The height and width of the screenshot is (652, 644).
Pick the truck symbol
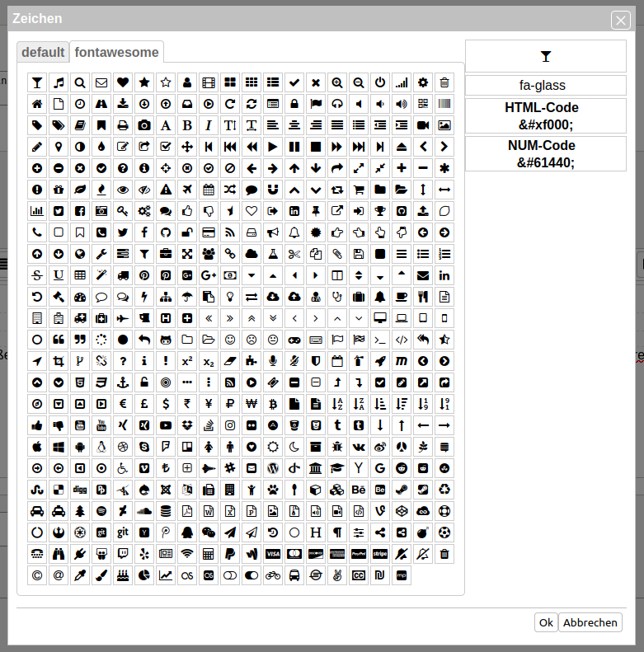click(123, 275)
